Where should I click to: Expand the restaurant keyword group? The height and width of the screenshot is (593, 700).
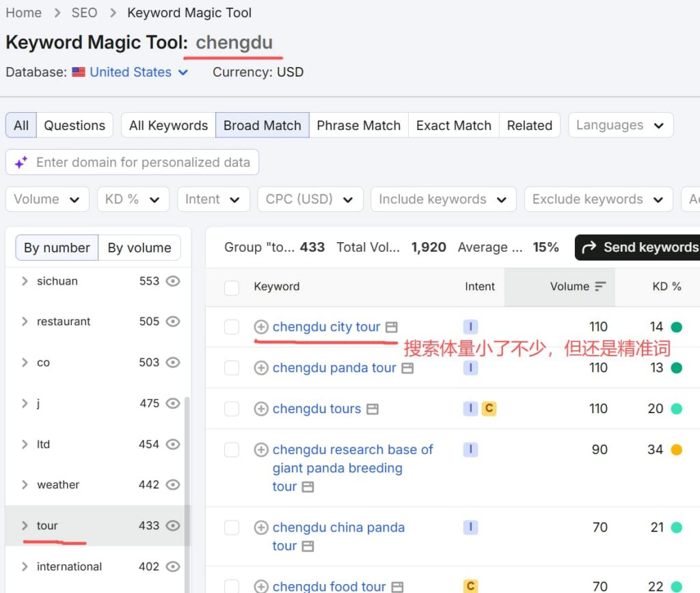pos(25,321)
